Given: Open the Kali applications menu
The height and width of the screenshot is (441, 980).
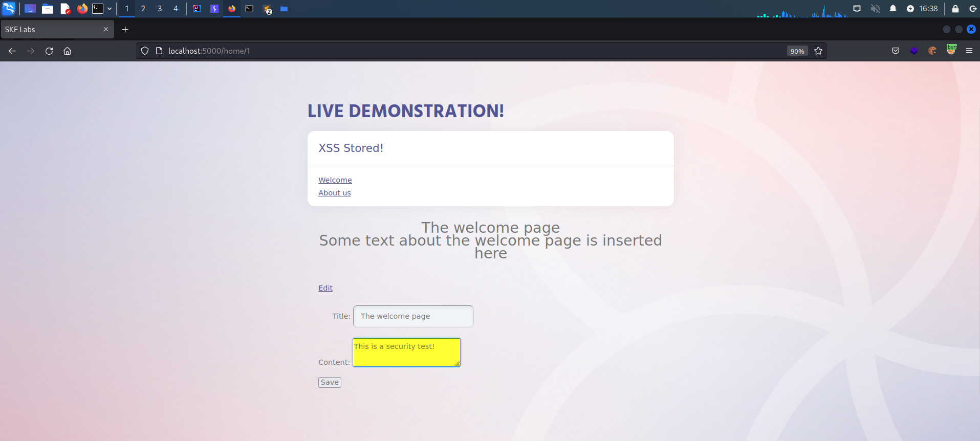Looking at the screenshot, I should point(9,8).
